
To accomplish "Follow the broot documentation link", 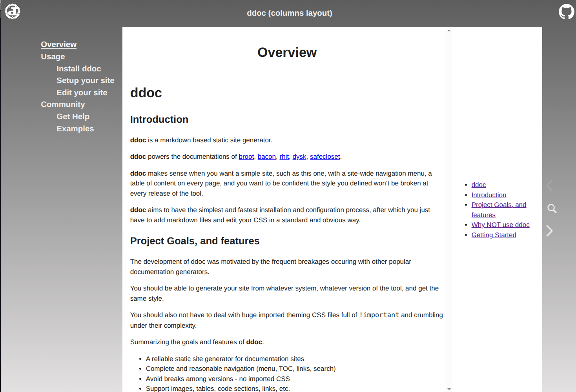I will point(246,156).
